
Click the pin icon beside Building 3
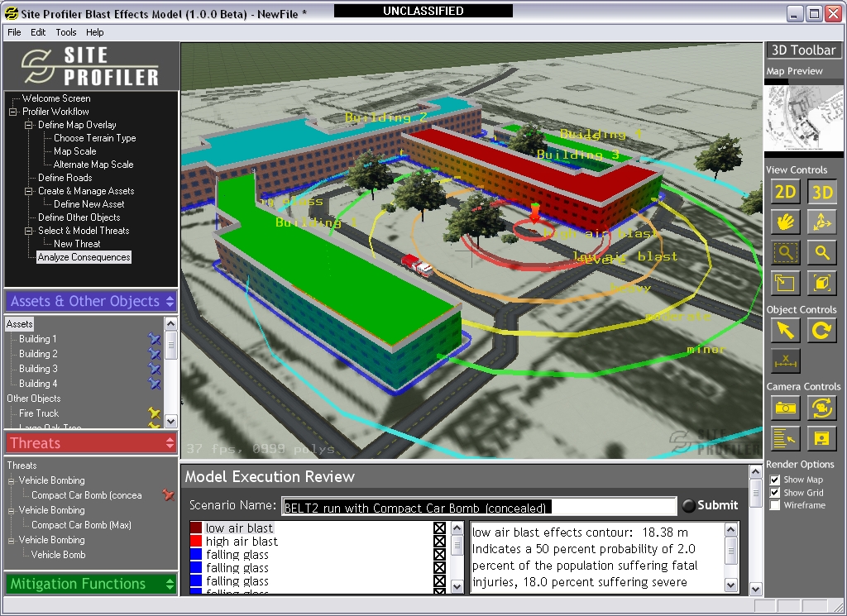(155, 369)
